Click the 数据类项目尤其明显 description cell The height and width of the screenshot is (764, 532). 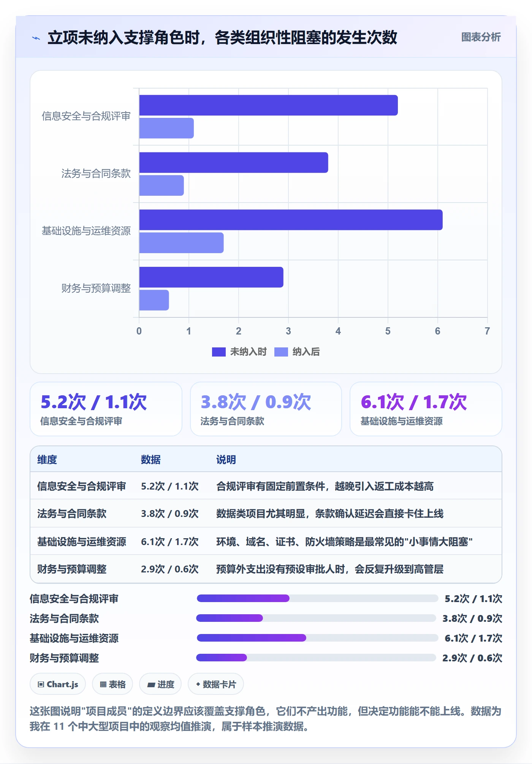[x=330, y=514]
